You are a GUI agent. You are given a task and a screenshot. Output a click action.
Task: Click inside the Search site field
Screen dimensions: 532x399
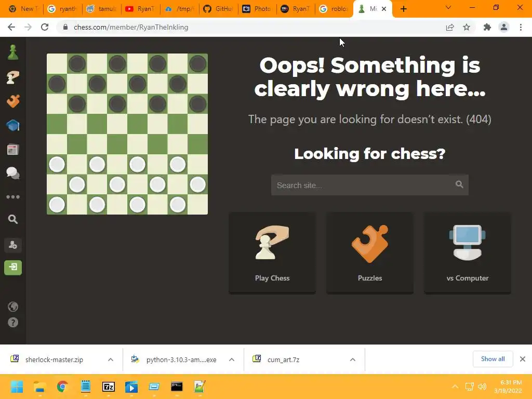[x=369, y=185]
